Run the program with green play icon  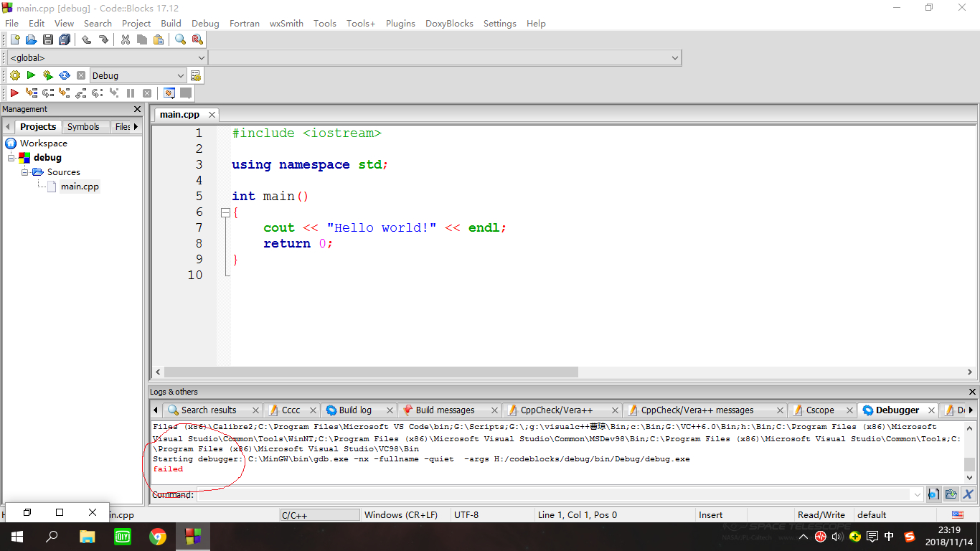pos(31,75)
